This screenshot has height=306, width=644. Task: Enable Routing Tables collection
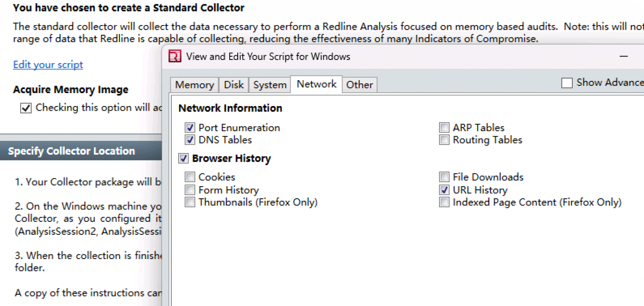[444, 140]
